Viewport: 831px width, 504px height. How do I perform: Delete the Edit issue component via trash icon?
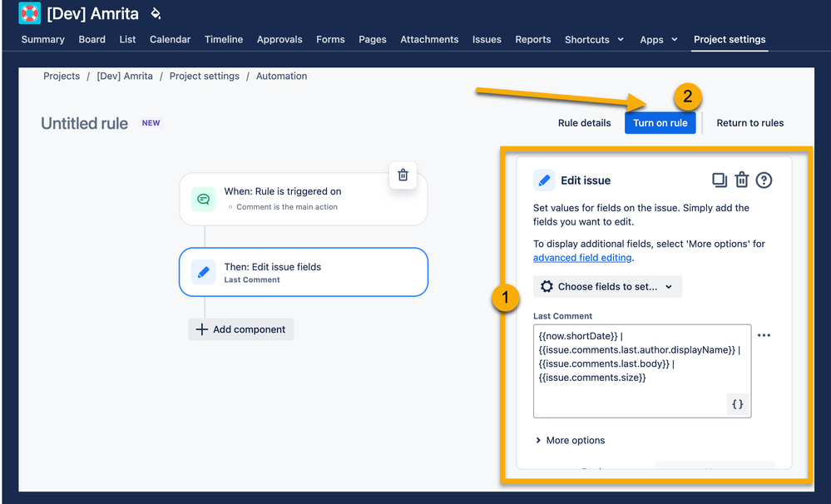pyautogui.click(x=741, y=180)
